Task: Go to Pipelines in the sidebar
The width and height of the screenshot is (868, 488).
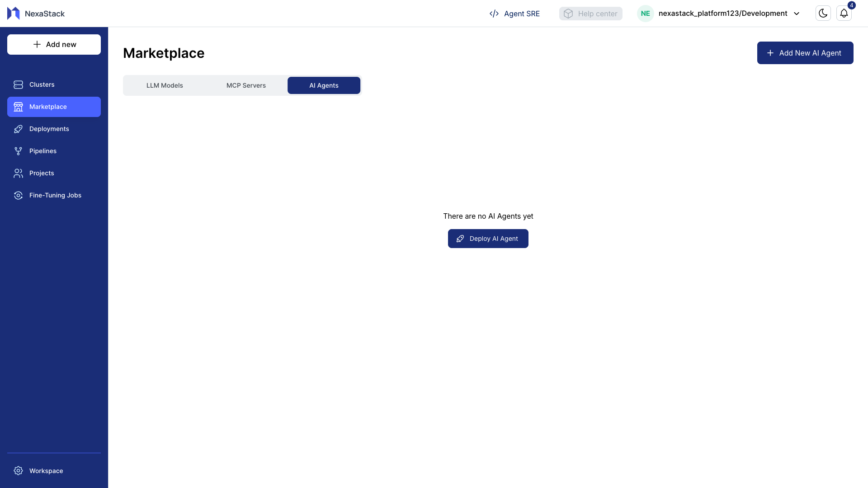Action: coord(42,151)
